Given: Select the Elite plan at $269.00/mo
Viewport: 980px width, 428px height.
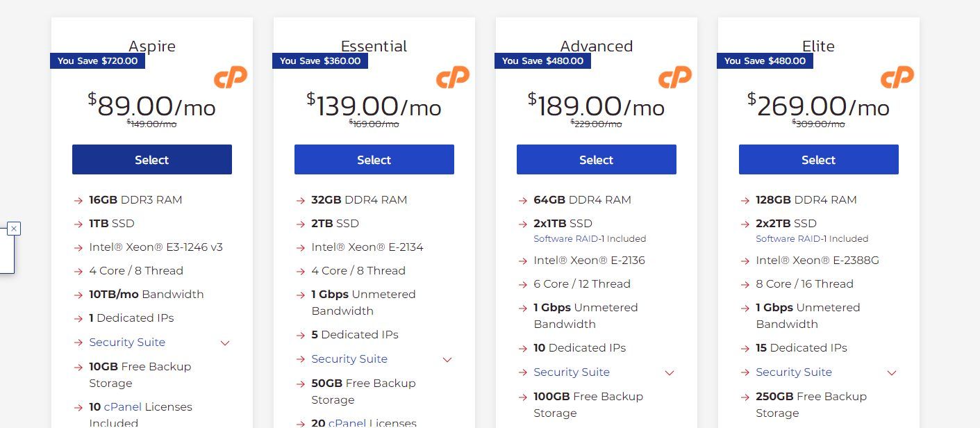Looking at the screenshot, I should point(819,160).
